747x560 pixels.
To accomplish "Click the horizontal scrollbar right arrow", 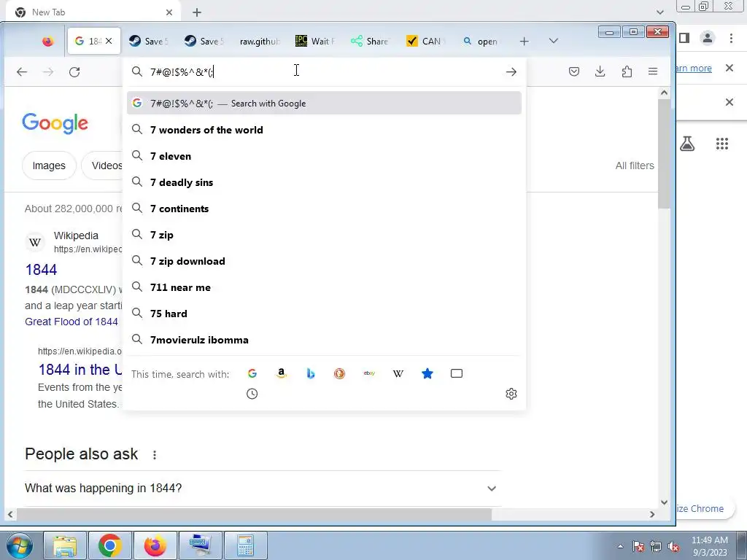I will 652,514.
